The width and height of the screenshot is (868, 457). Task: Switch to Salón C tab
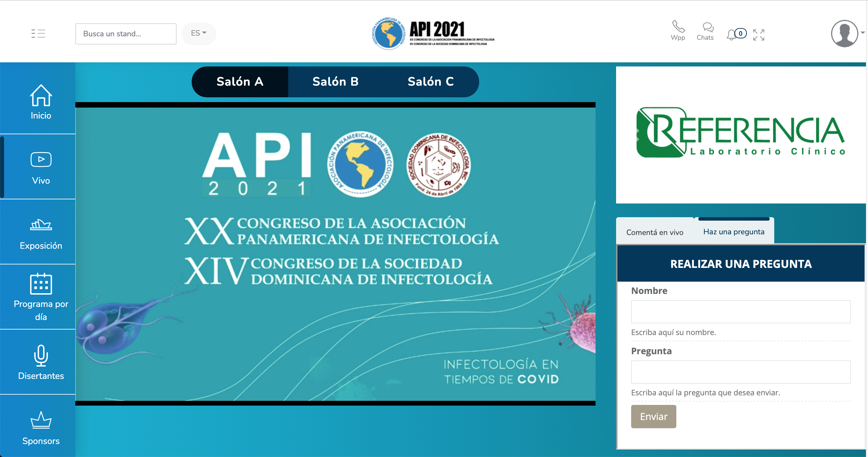(431, 82)
